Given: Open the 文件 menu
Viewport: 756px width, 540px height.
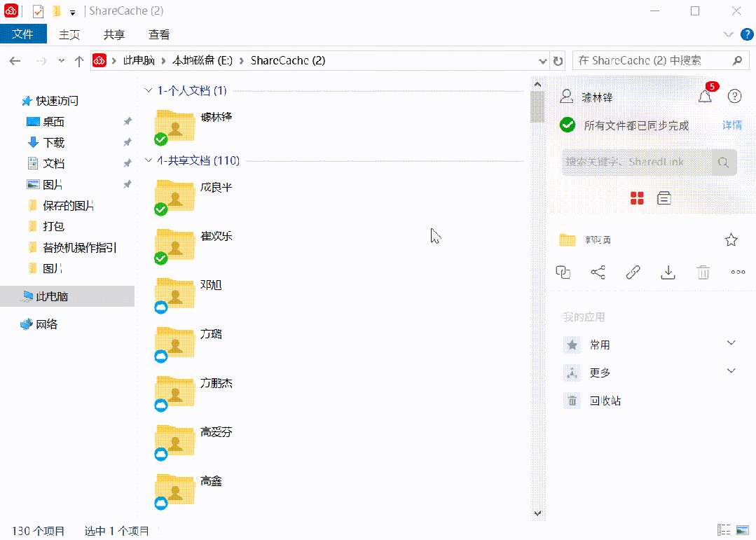Looking at the screenshot, I should [x=23, y=34].
